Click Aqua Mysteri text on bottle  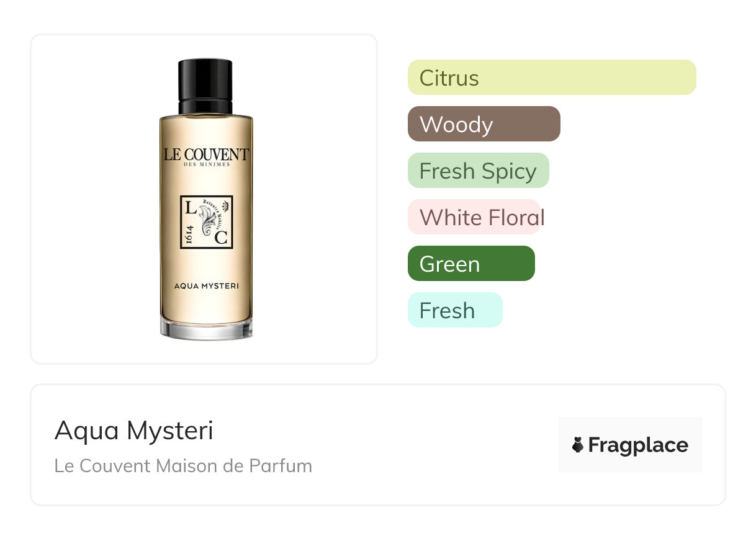pyautogui.click(x=207, y=286)
